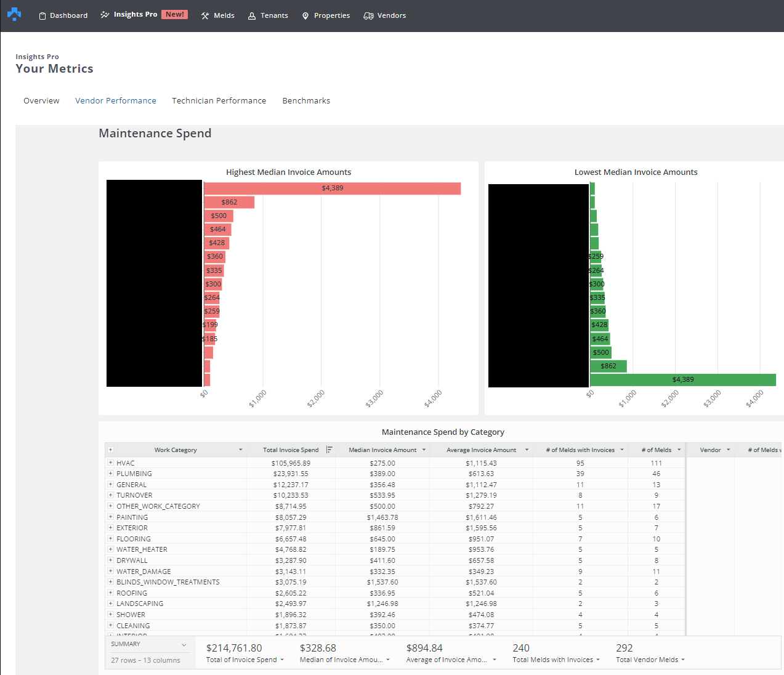Click the Insights Pro chart icon
Viewport: 784px width, 675px height.
point(105,15)
